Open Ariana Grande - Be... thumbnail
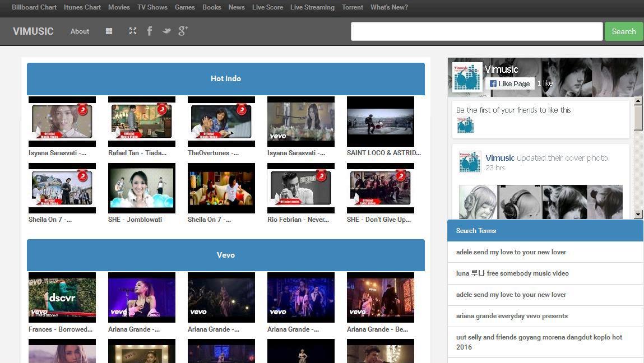This screenshot has width=644, height=363. coord(381,297)
